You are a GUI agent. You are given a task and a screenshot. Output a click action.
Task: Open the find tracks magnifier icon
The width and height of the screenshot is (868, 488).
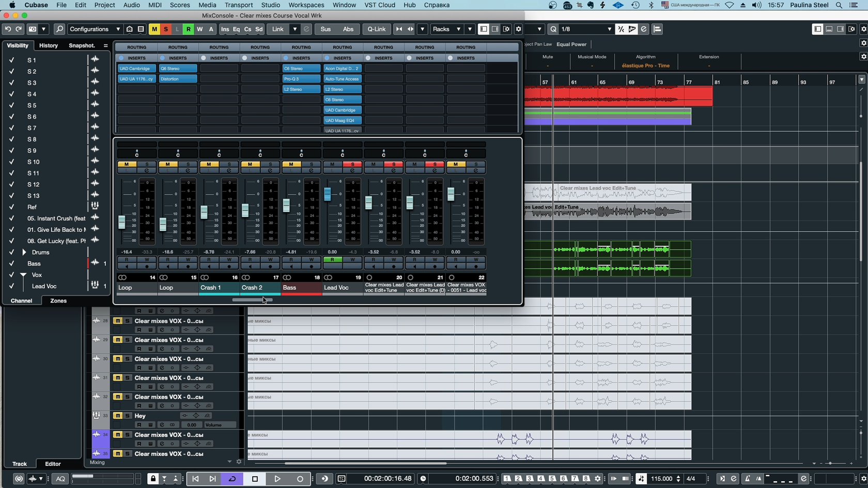click(59, 29)
